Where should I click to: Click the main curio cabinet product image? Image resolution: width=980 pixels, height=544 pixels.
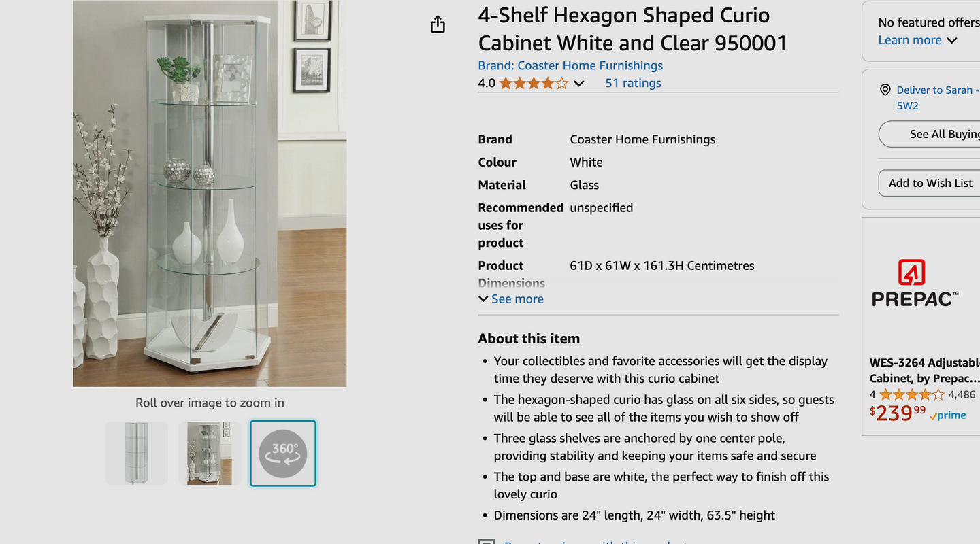tap(210, 194)
